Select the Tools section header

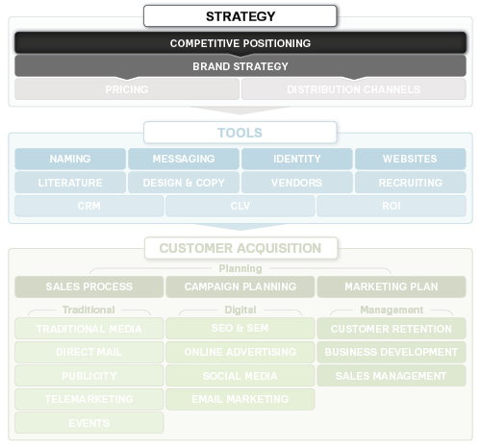click(x=240, y=133)
